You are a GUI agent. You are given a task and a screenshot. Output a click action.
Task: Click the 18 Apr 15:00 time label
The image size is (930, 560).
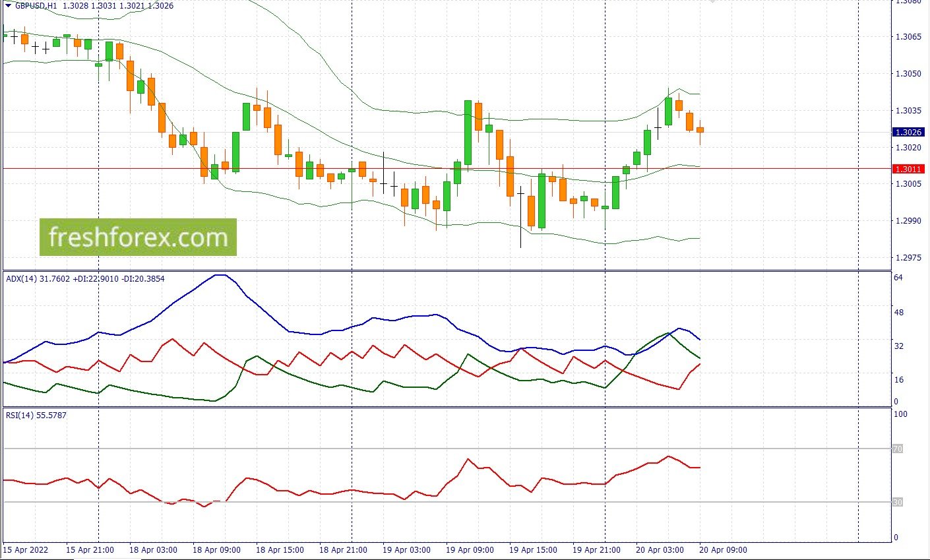(280, 549)
